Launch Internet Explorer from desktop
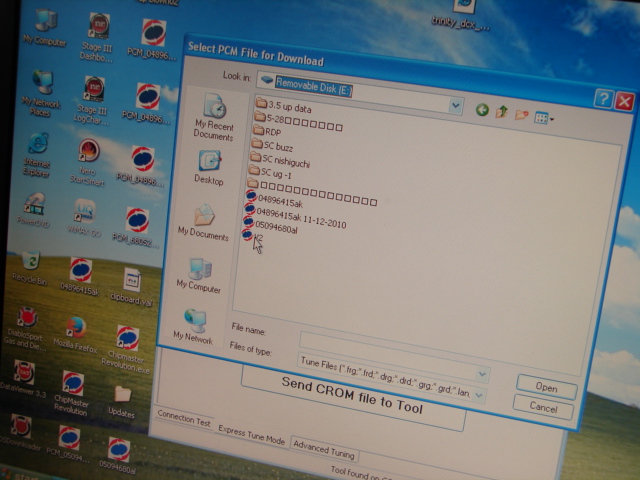 [37, 154]
